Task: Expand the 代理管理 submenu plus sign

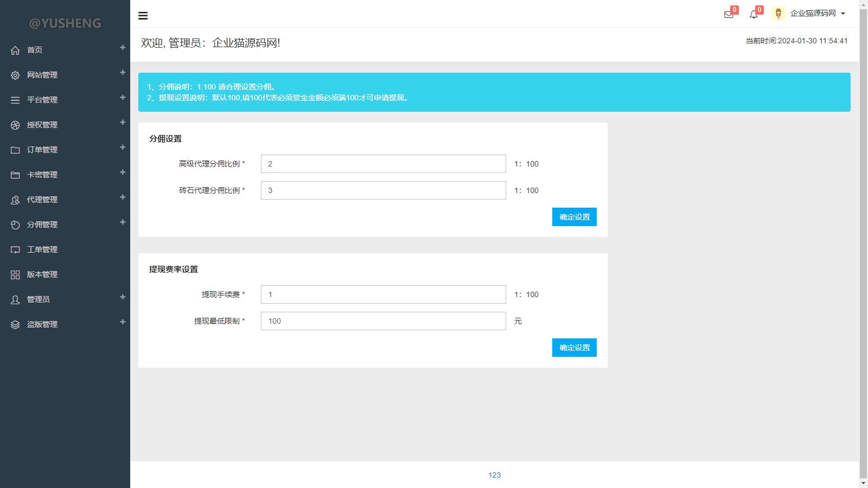Action: pos(123,197)
